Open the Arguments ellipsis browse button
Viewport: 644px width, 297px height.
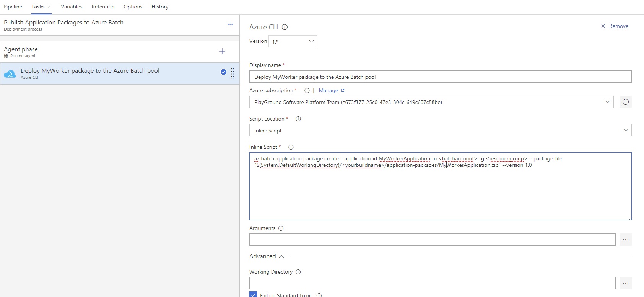click(x=625, y=240)
